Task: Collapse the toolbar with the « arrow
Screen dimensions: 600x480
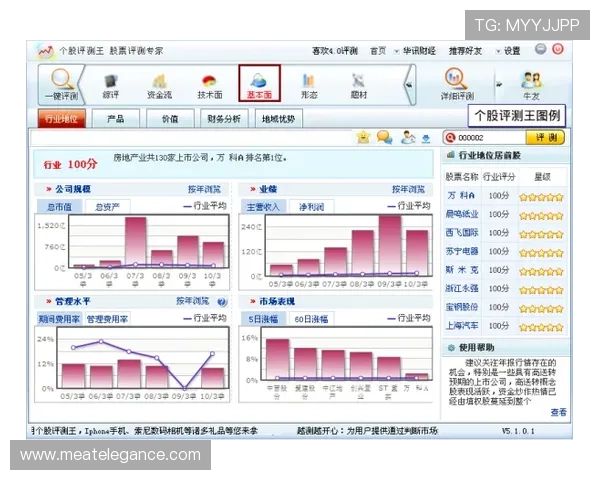Action: coord(409,85)
